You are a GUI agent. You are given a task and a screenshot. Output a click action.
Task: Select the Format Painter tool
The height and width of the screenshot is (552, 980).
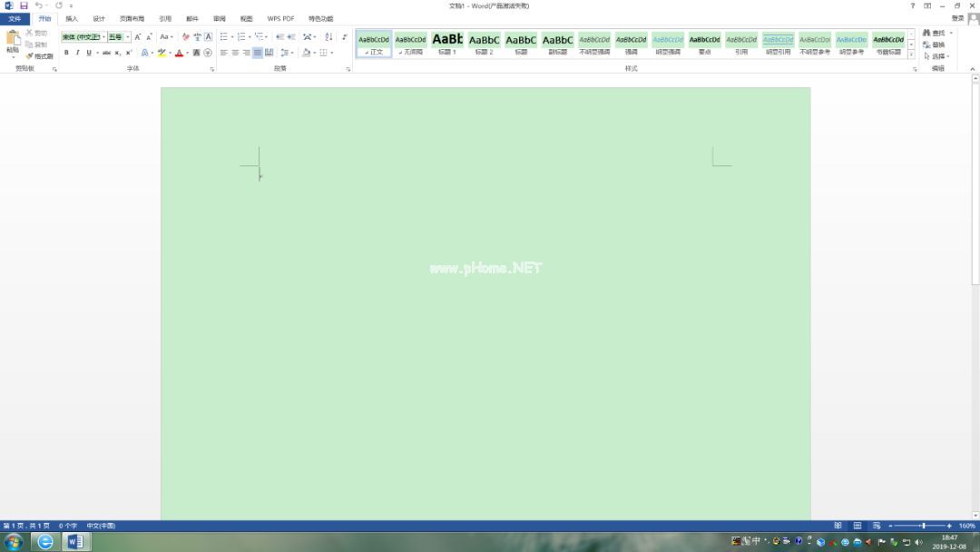(x=39, y=56)
